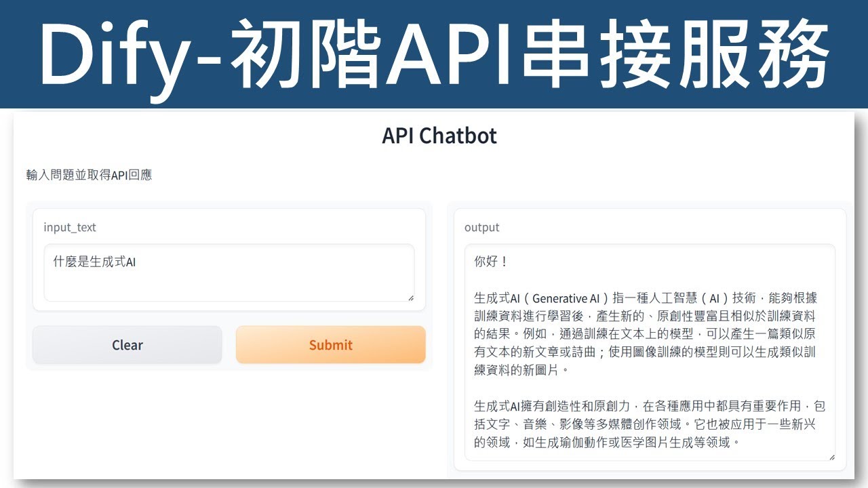Screen dimensions: 868x488
Task: Grab the output box resize handle
Action: click(831, 457)
